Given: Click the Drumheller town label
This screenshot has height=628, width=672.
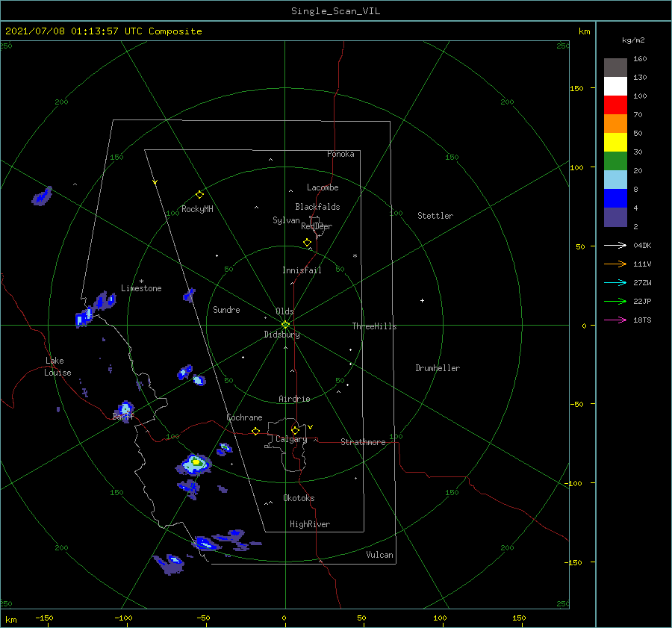Looking at the screenshot, I should [x=438, y=368].
